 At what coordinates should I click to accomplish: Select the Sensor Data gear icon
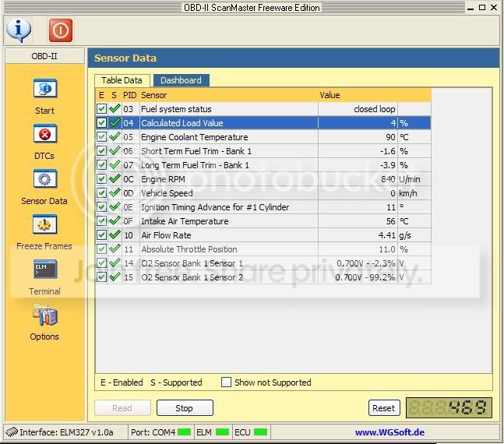tap(44, 180)
